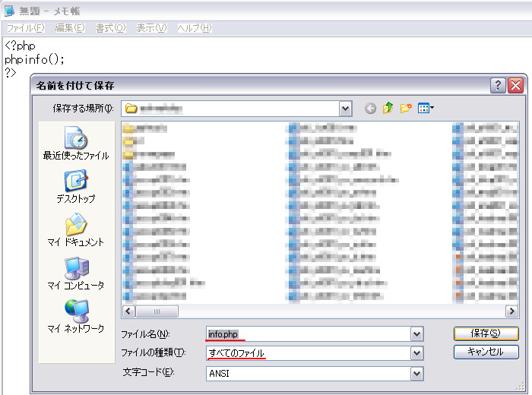Click the dialog help question mark button
This screenshot has height=395, width=532.
(498, 85)
